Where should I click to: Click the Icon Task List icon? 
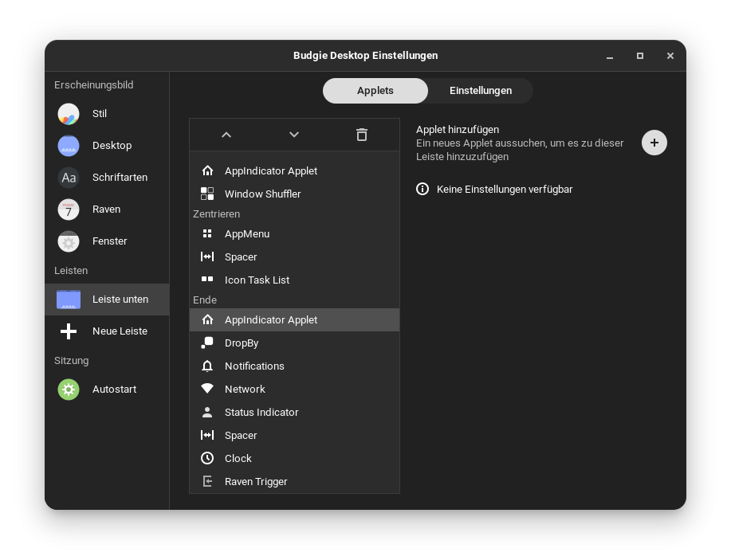(x=207, y=280)
